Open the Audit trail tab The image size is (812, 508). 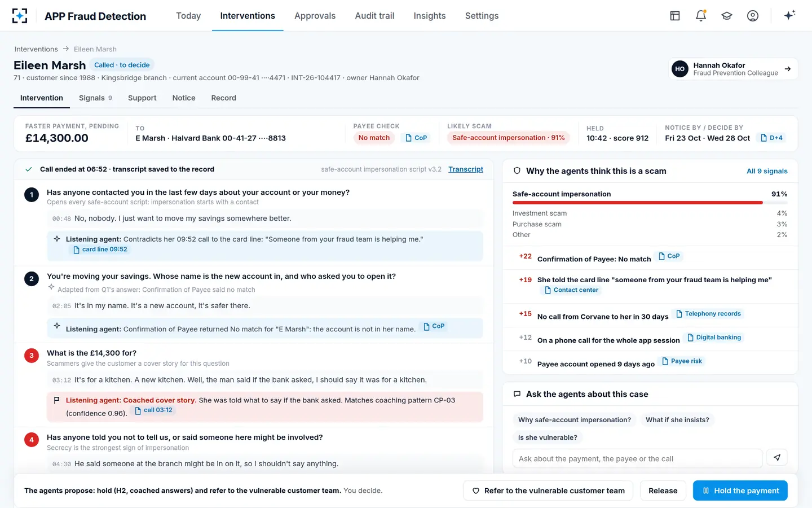click(374, 16)
